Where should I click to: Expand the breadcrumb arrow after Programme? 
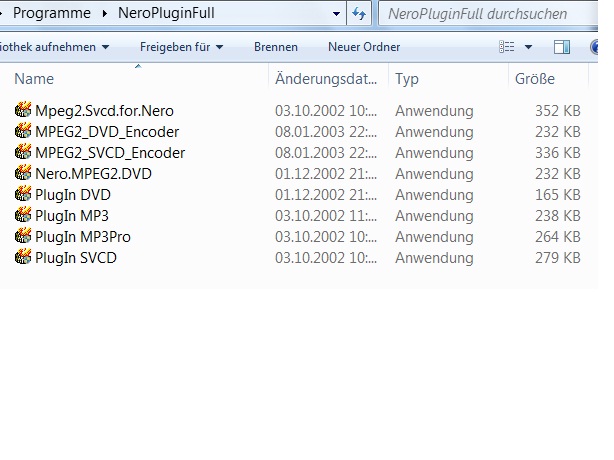coord(105,13)
